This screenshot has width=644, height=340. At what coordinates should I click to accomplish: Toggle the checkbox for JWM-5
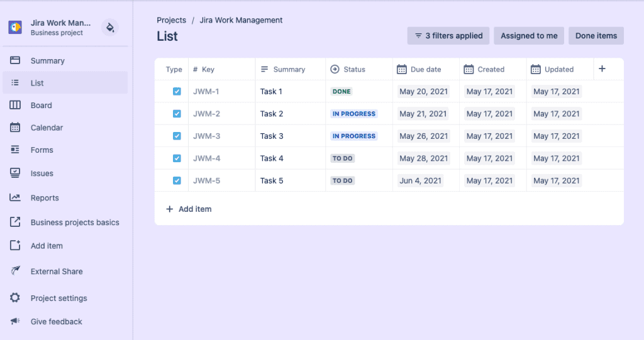[x=177, y=181]
